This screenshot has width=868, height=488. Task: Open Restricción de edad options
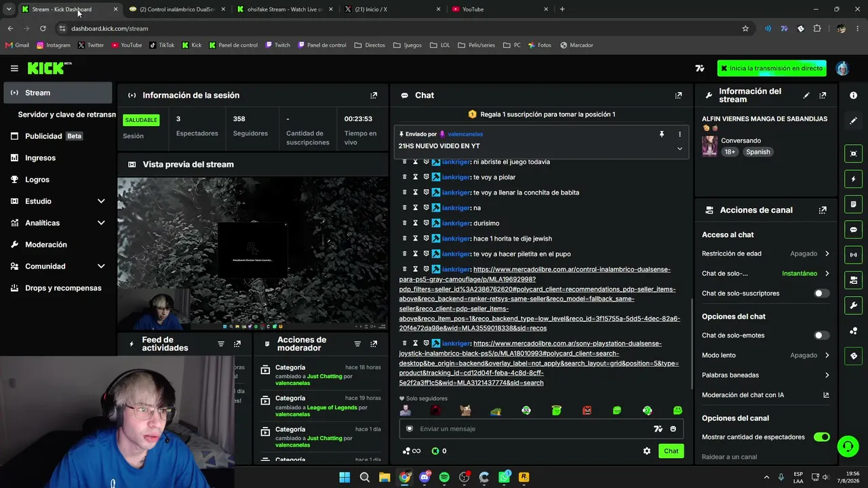click(x=766, y=253)
